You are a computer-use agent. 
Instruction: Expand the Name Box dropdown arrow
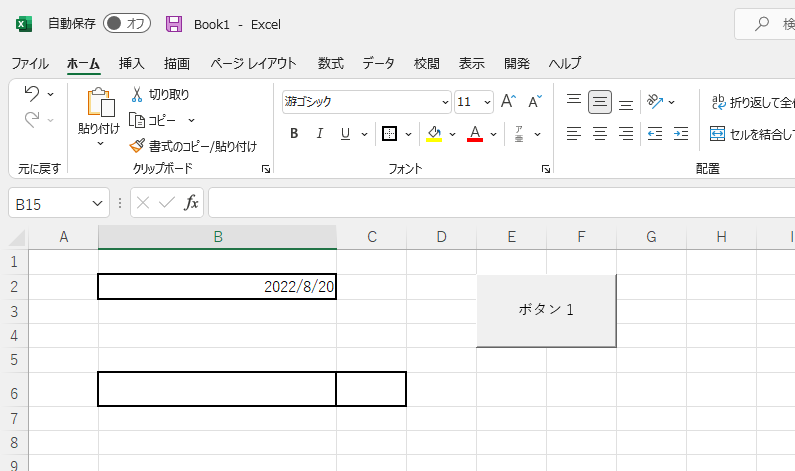[x=97, y=203]
